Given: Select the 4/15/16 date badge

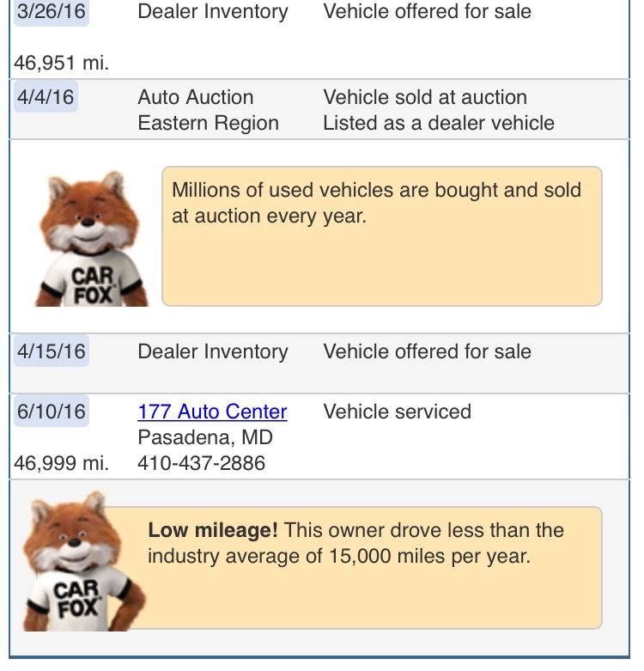Looking at the screenshot, I should [51, 351].
